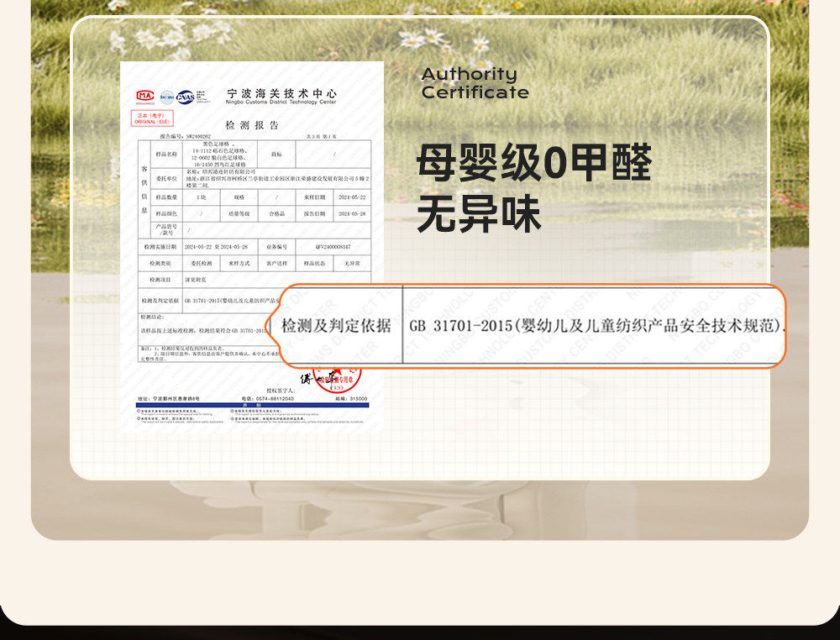Click the blue CNAS accreditation logo
The image size is (840, 640).
click(186, 97)
